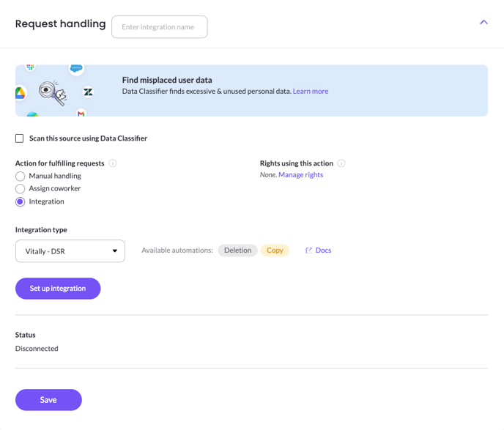
Task: Click the Gmail icon in banner
Action: click(x=81, y=113)
